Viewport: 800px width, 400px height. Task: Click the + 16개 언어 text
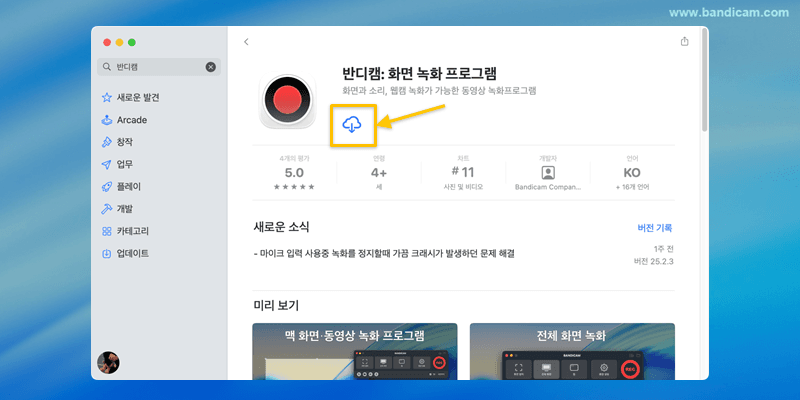632,187
